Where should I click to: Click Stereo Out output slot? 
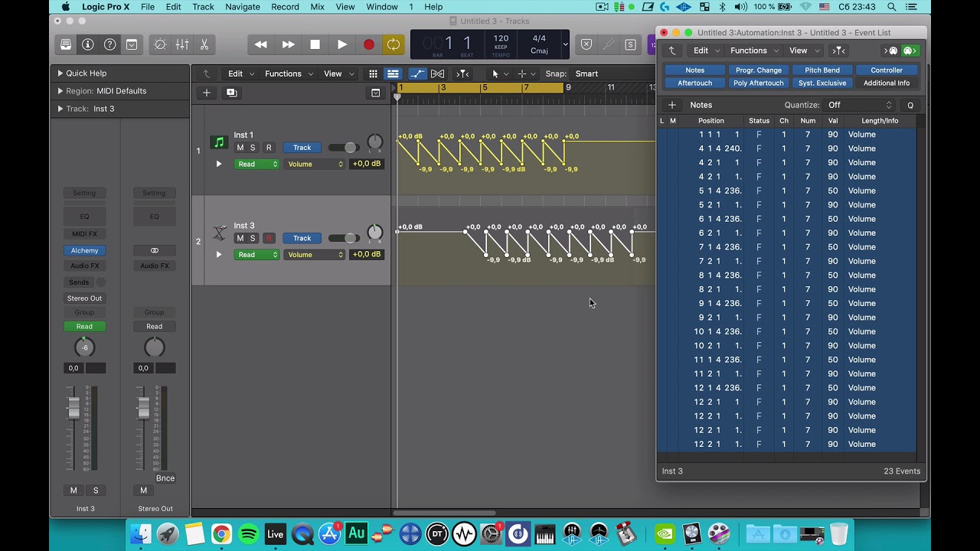pyautogui.click(x=84, y=298)
